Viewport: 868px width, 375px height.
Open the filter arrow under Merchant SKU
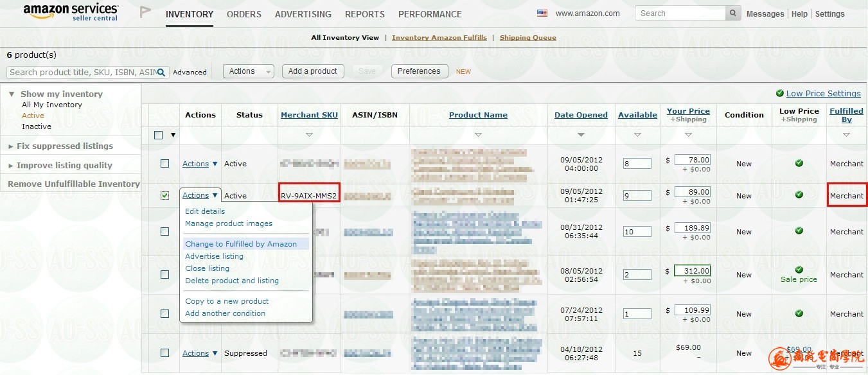[x=309, y=135]
